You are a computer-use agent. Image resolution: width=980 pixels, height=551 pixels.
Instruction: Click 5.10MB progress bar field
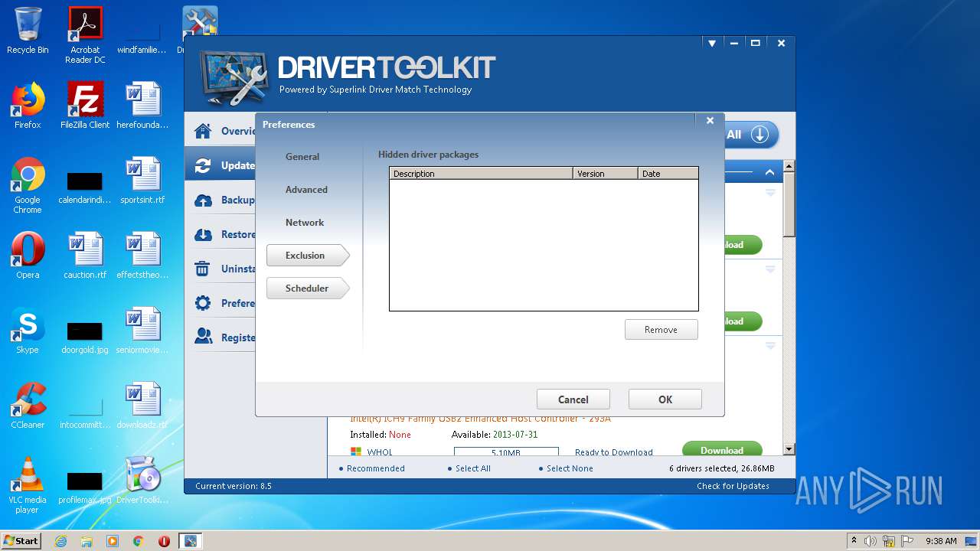coord(506,453)
